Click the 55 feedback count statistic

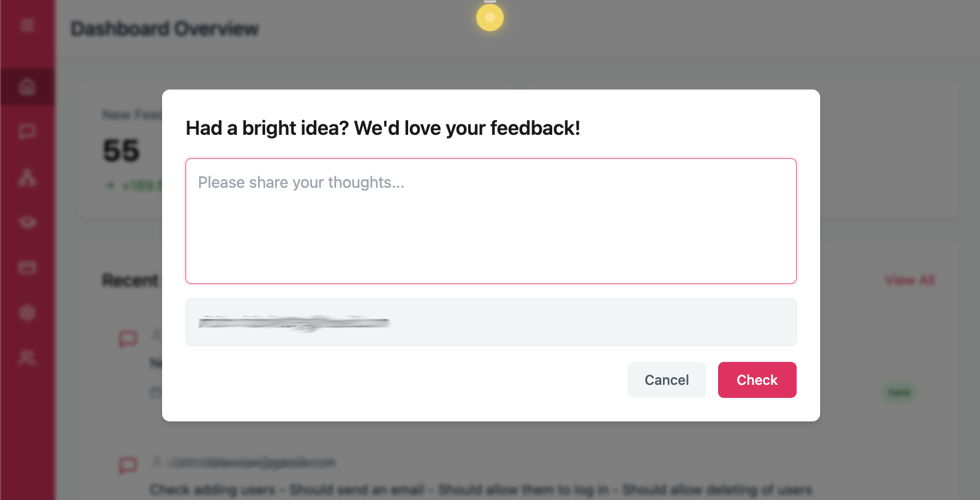point(122,151)
